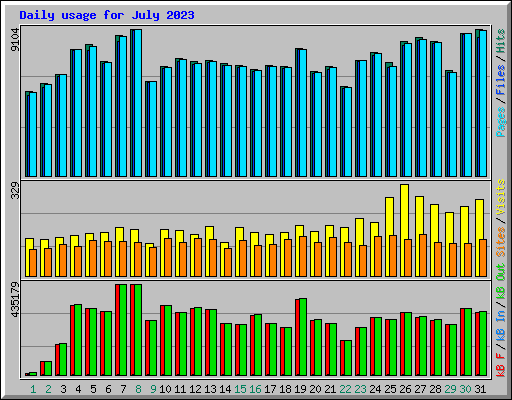Click the orange sites bar for day 31
This screenshot has width=512, height=400.
click(x=483, y=258)
